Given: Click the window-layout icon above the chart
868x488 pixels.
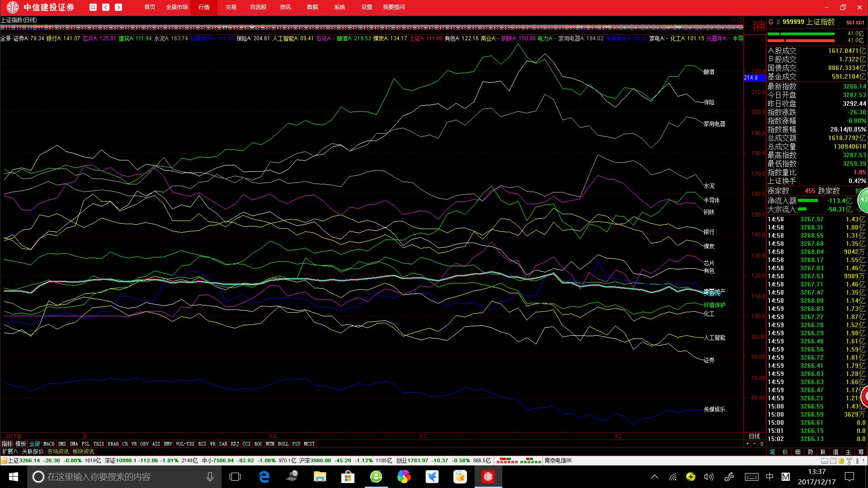Looking at the screenshot, I should coord(740,20).
